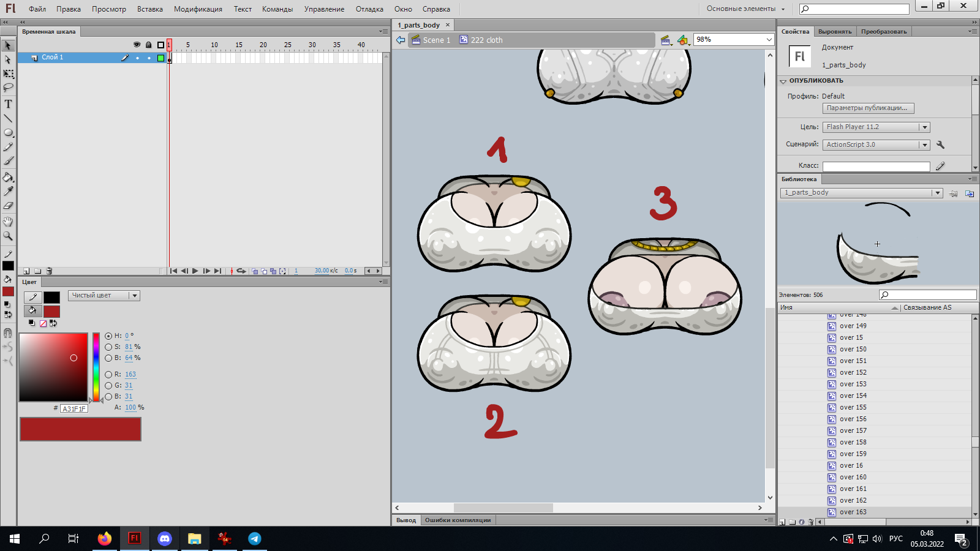Go to the first frame
The image size is (980, 551).
pyautogui.click(x=173, y=271)
